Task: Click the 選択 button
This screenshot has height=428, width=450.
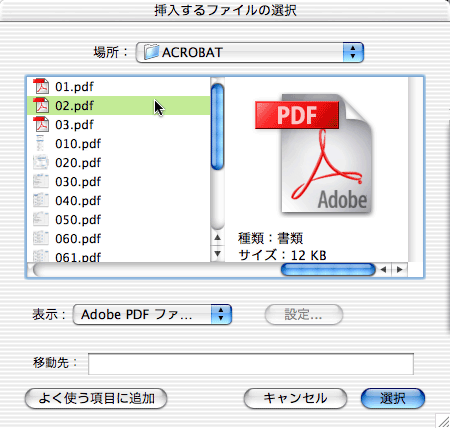Action: 393,398
